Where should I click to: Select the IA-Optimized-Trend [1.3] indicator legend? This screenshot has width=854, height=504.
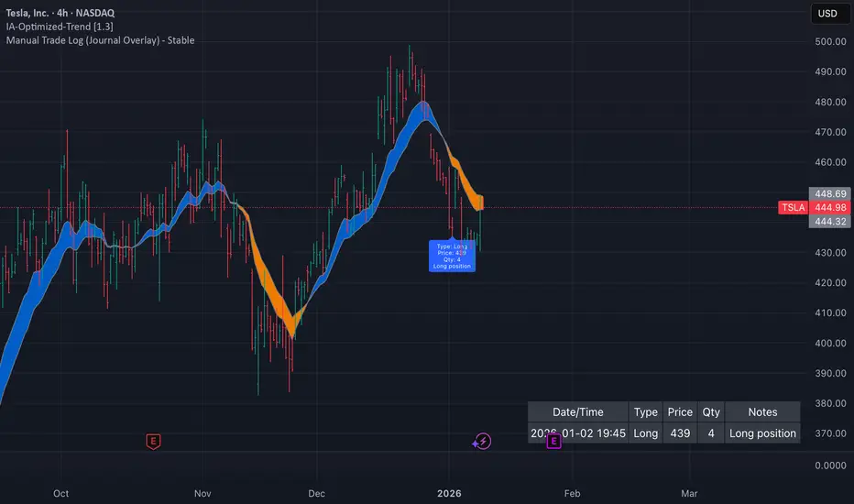click(60, 27)
